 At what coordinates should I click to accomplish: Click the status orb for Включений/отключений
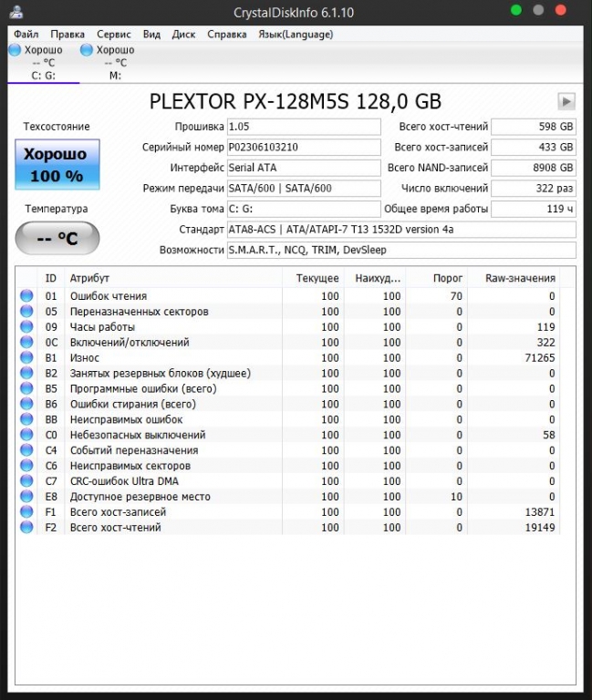pos(26,342)
